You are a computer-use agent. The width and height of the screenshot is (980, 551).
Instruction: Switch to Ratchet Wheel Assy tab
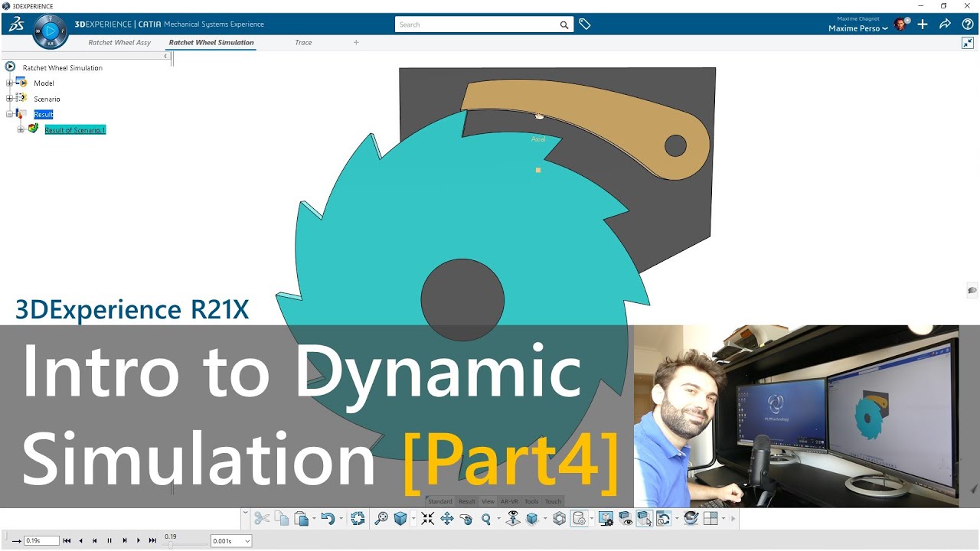[119, 43]
